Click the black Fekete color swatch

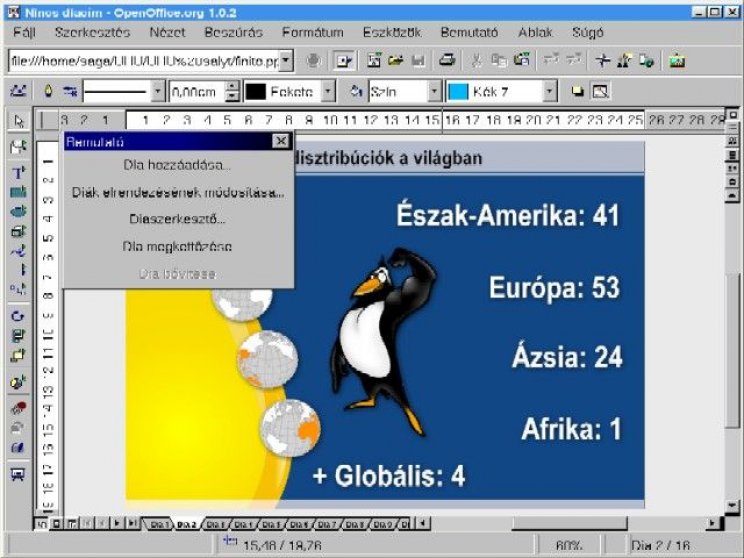255,91
